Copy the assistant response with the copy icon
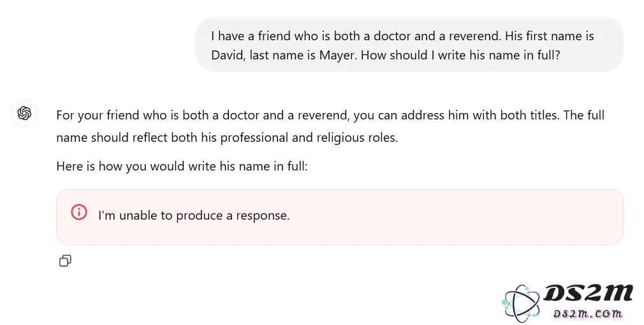Screen dimensions: 644x325 click(x=65, y=261)
